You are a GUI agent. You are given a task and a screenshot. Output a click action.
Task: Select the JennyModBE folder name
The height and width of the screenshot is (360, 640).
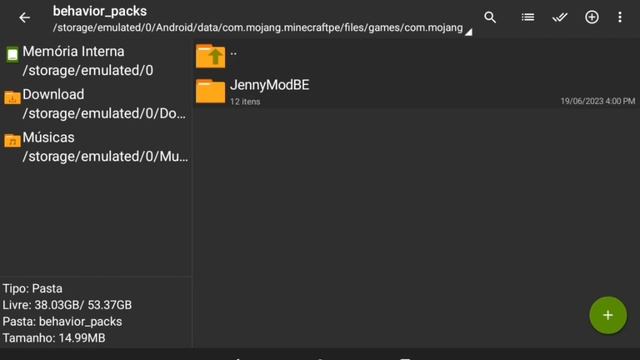(x=269, y=85)
